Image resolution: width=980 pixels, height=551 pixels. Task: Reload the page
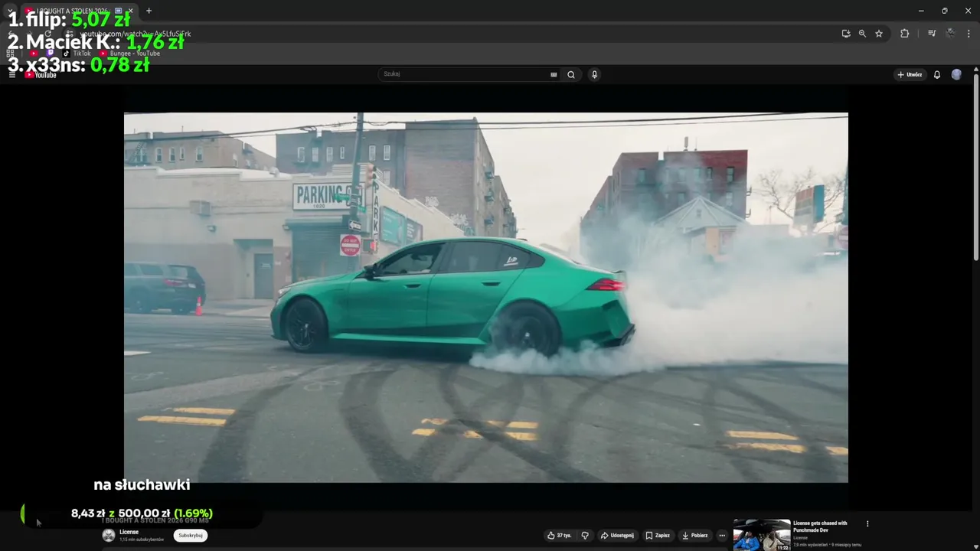[47, 34]
